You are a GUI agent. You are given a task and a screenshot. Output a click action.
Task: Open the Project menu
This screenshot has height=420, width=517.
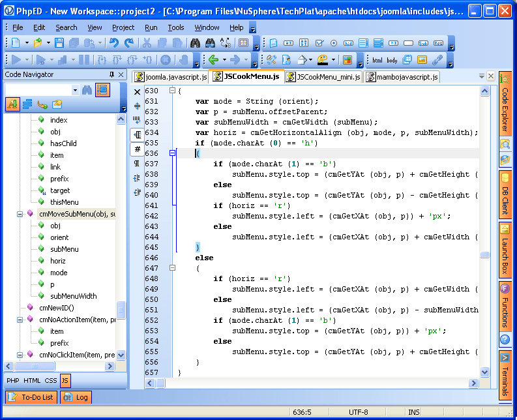[123, 27]
